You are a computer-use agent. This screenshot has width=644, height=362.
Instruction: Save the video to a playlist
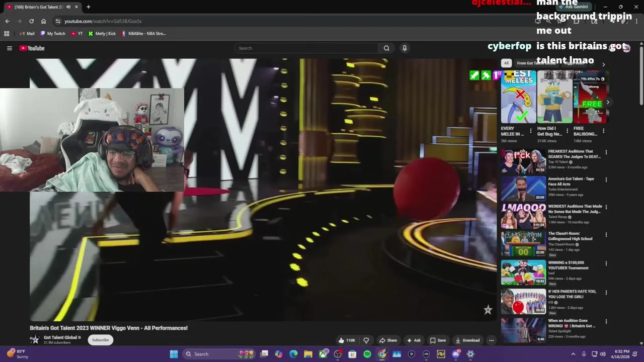(x=438, y=340)
